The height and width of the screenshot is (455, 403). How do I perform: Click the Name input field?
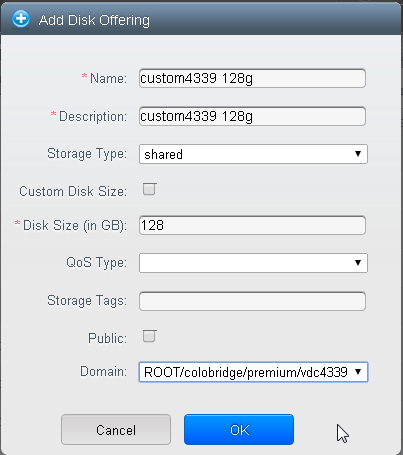[252, 78]
